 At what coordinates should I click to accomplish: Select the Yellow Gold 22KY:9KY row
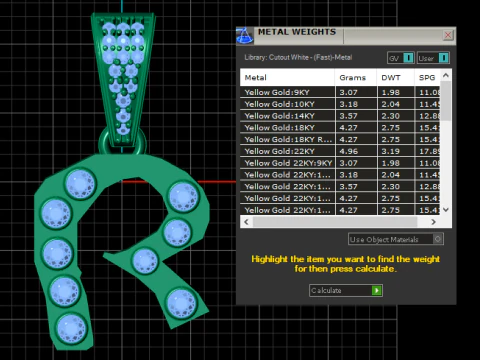pos(340,163)
